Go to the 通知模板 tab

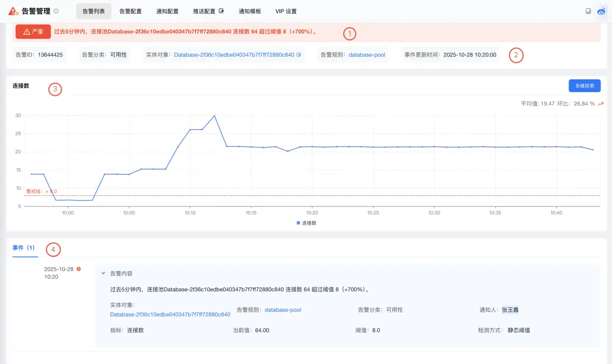(x=249, y=11)
